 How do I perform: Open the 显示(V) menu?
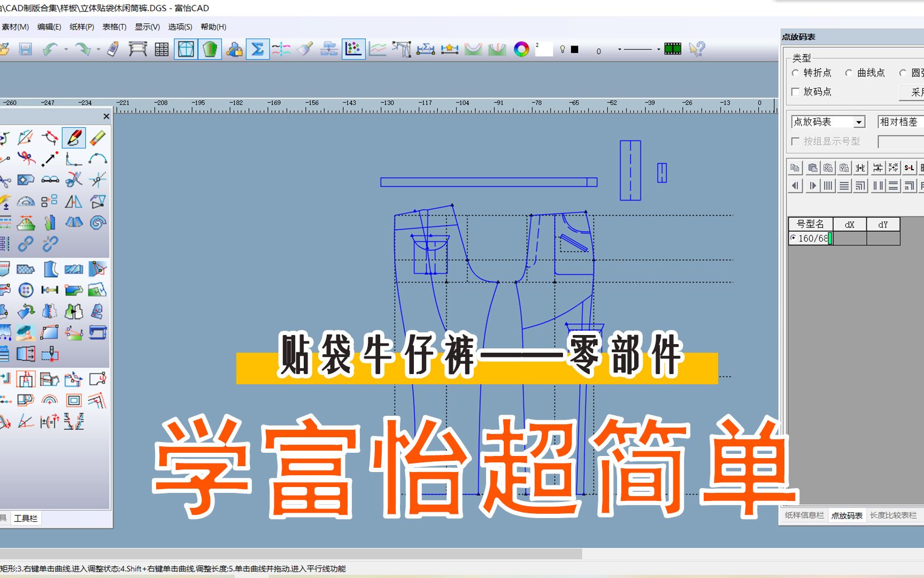click(147, 27)
